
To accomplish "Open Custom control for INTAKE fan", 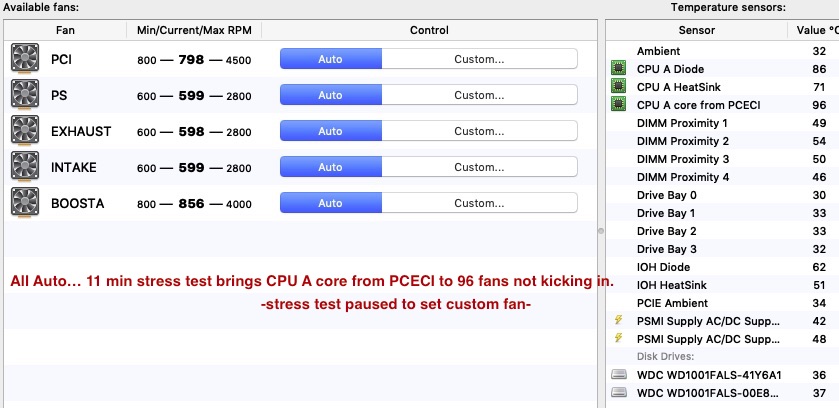I will 479,167.
